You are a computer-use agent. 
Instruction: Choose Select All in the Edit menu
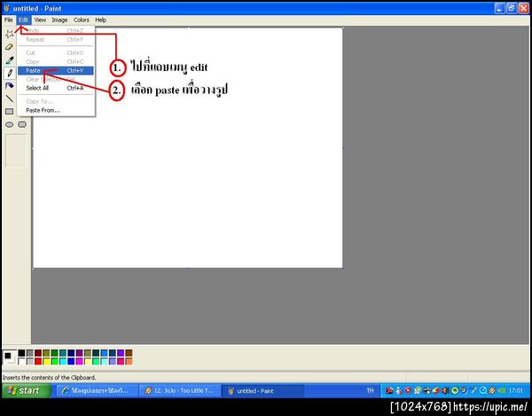click(55, 88)
